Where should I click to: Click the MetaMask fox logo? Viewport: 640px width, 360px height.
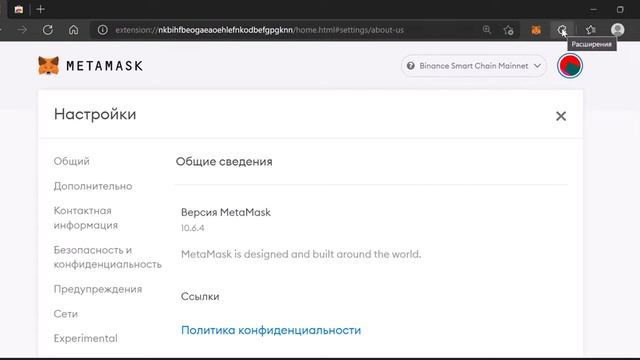coord(49,66)
